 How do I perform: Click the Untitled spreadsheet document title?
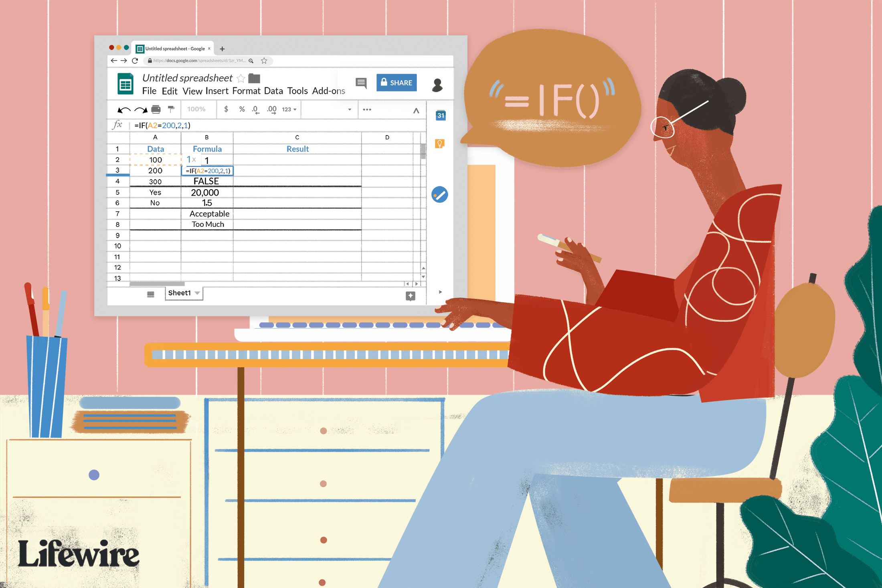pyautogui.click(x=187, y=78)
